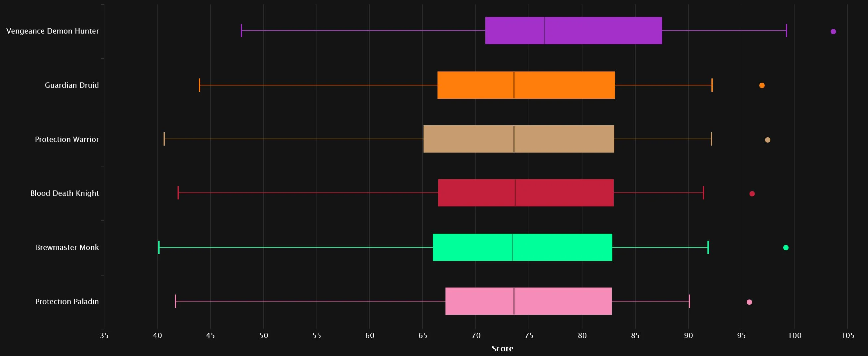Click the pink Protection Paladin outlier dot
This screenshot has width=868, height=356.
point(749,302)
